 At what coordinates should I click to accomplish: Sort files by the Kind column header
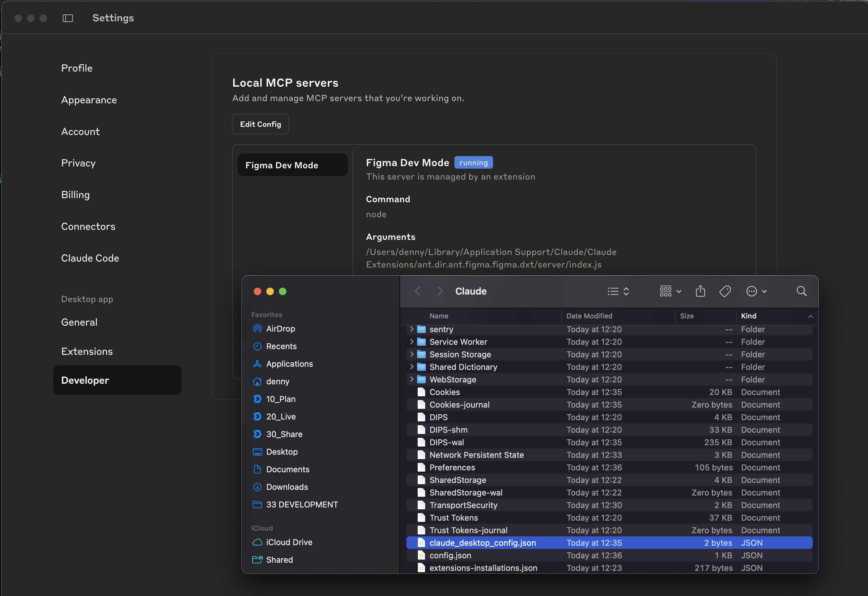(748, 316)
